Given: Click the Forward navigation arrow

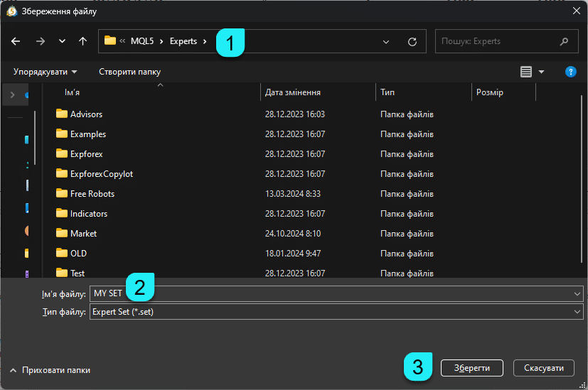Looking at the screenshot, I should pyautogui.click(x=40, y=41).
